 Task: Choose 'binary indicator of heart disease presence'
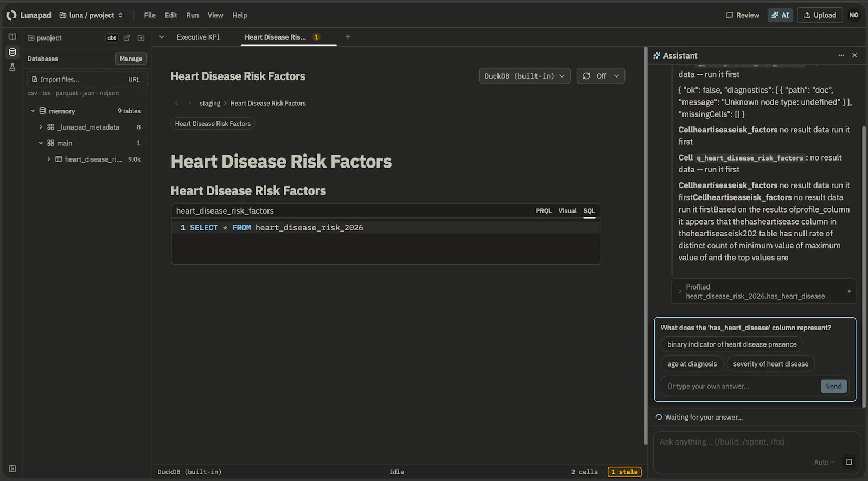(732, 344)
